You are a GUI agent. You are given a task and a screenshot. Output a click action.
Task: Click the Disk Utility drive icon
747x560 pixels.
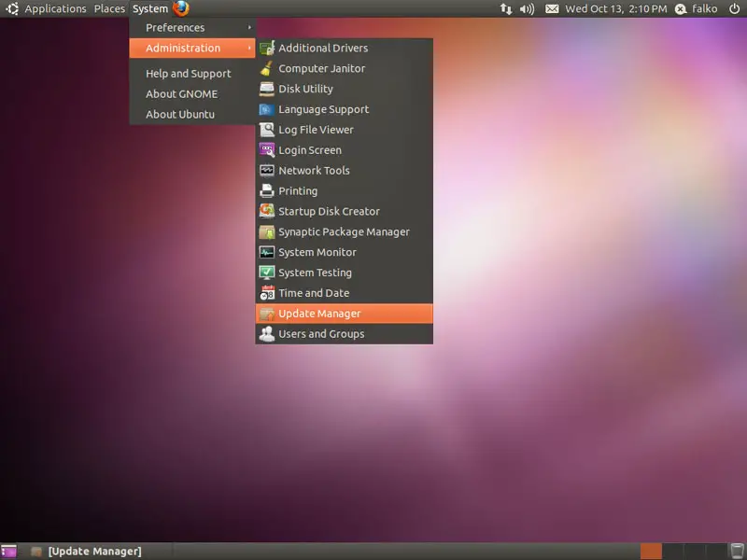[267, 89]
